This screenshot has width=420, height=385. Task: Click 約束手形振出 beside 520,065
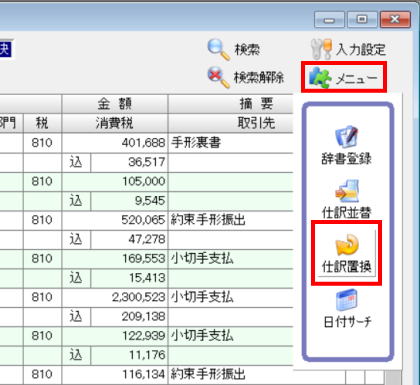point(231,220)
